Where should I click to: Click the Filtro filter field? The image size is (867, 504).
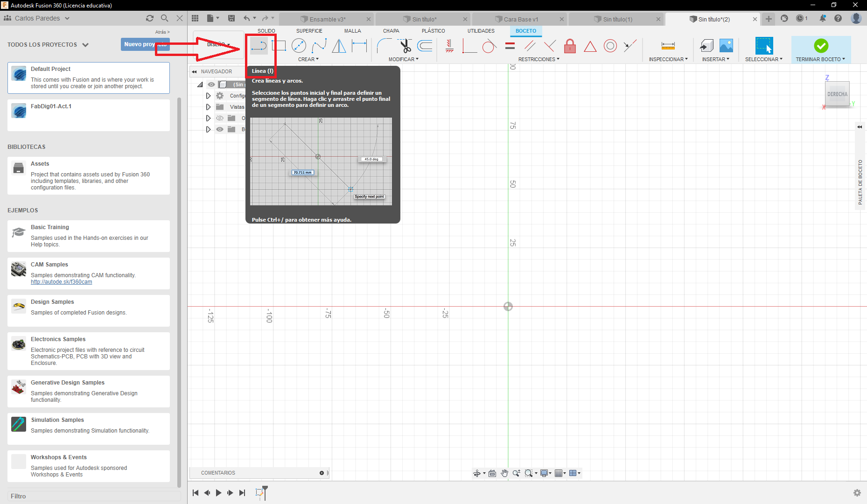point(94,496)
